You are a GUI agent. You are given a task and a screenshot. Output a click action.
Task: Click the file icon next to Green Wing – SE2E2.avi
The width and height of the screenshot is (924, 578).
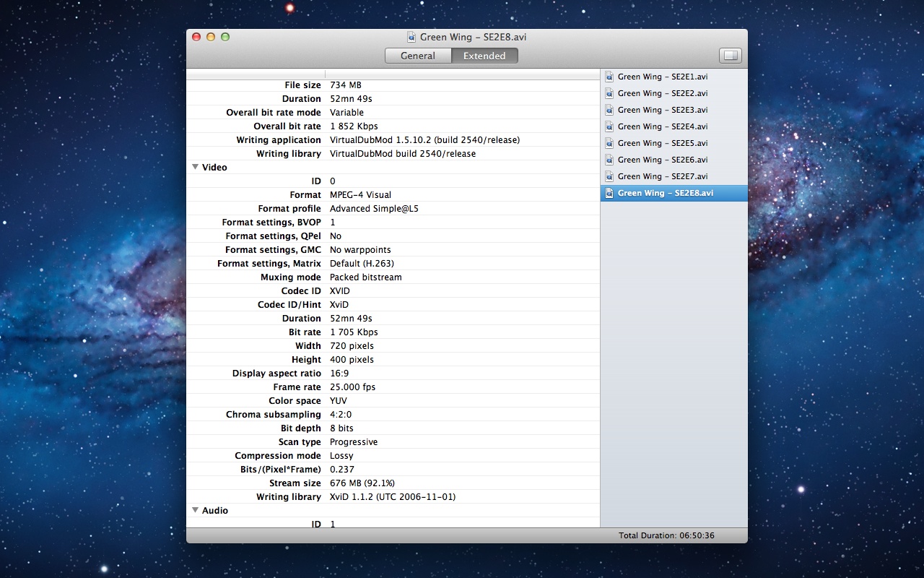click(609, 92)
